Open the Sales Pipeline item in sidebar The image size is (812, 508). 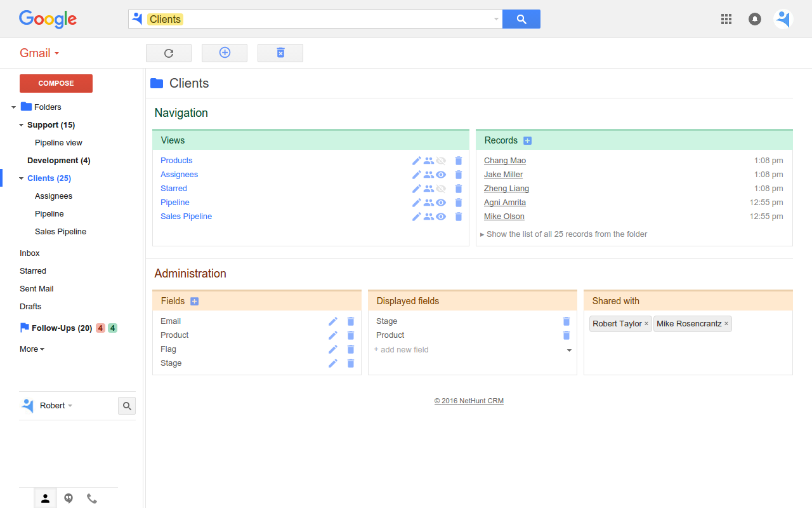coord(61,232)
